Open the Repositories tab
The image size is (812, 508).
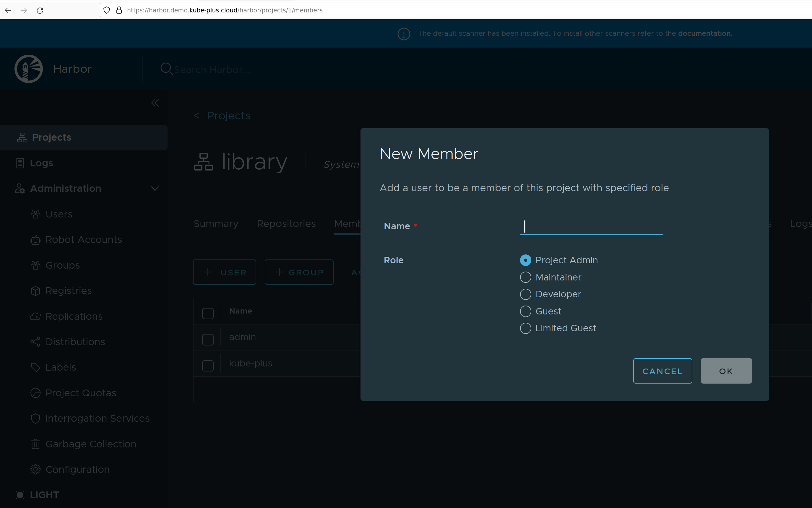[286, 224]
